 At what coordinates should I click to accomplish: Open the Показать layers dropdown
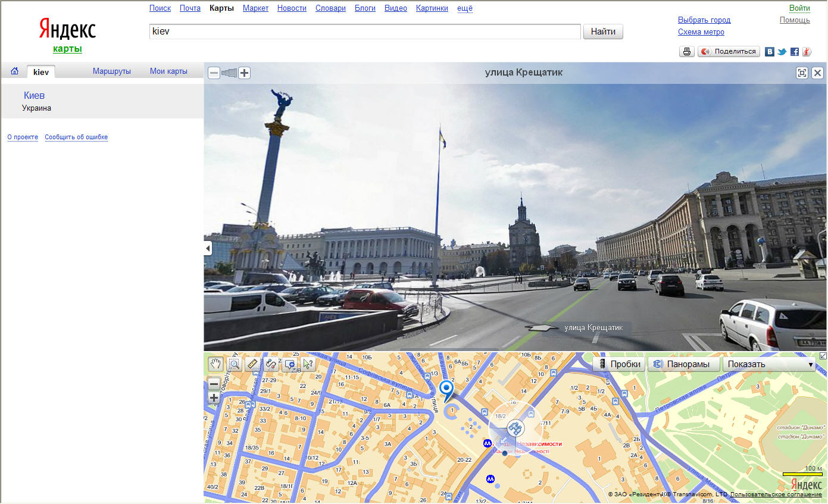pyautogui.click(x=768, y=364)
